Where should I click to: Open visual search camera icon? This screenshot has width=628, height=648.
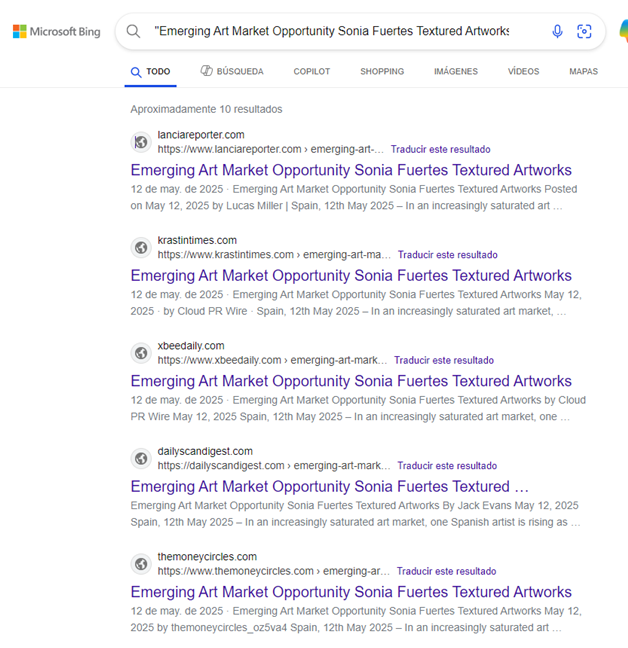point(585,32)
